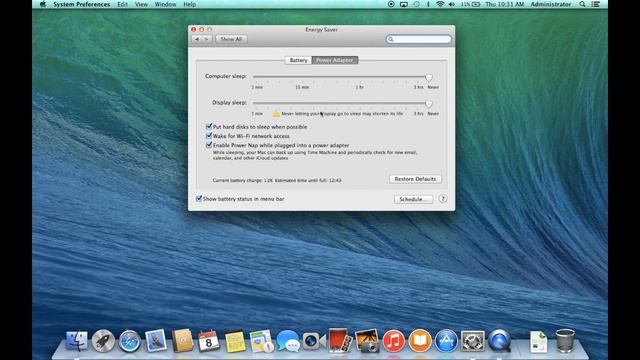Open Calendar showing date 8
The width and height of the screenshot is (640, 360).
[x=209, y=341]
